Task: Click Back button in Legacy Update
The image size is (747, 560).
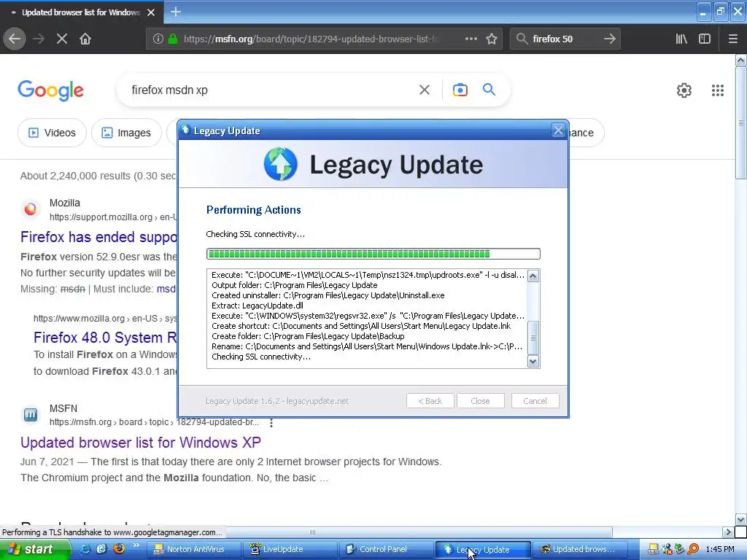Action: (x=430, y=401)
